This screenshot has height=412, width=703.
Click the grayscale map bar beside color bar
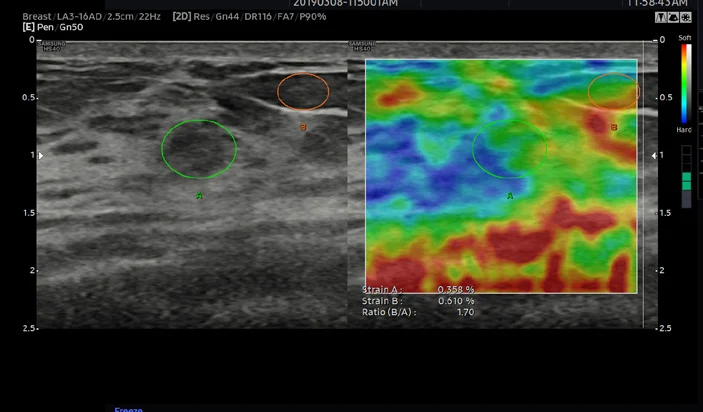click(x=690, y=84)
